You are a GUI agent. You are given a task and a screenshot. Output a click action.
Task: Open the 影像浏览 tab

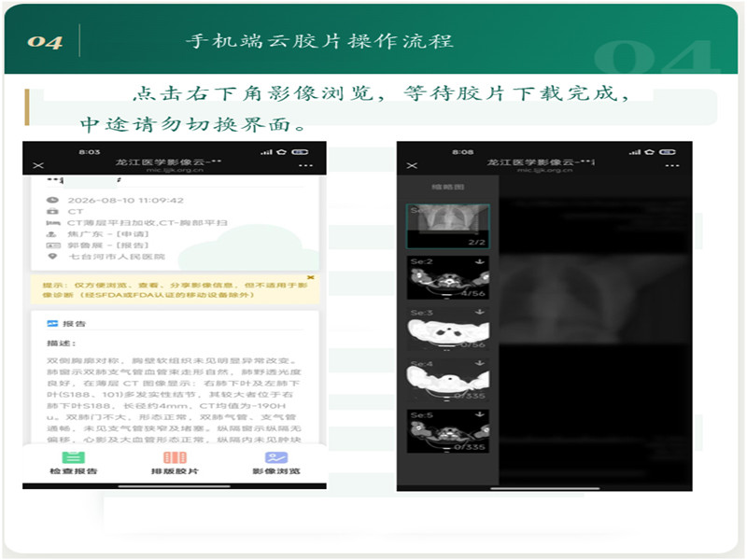click(276, 463)
